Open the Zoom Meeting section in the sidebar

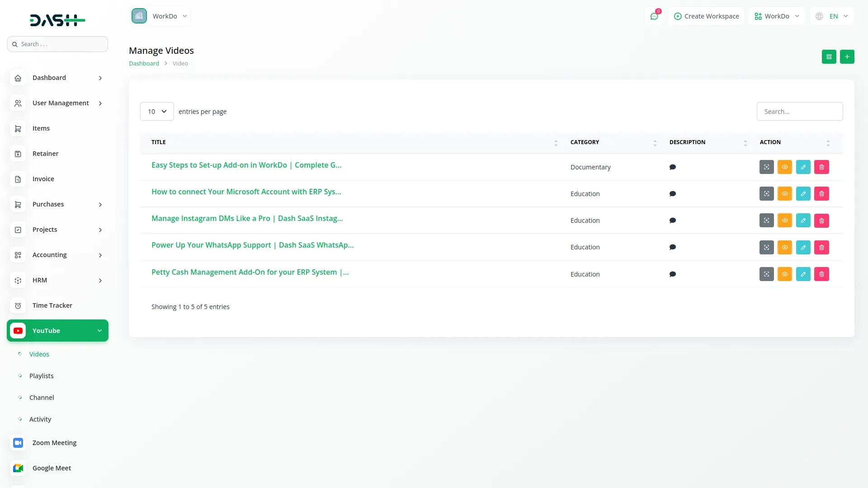click(x=54, y=442)
